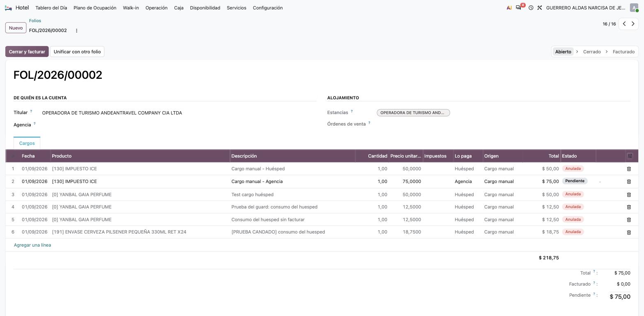
Task: Set status to Cerrado in status bar
Action: click(592, 52)
